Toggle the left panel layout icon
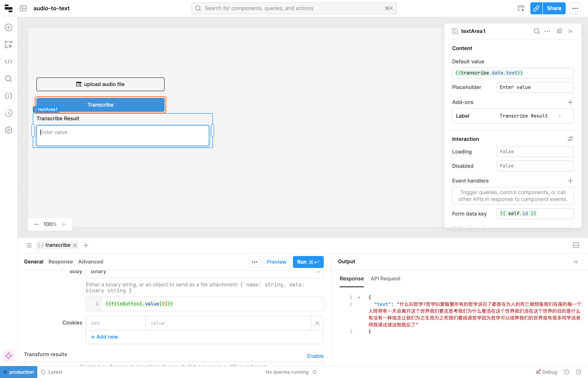Viewport: 588px width, 378px height. 23,8
